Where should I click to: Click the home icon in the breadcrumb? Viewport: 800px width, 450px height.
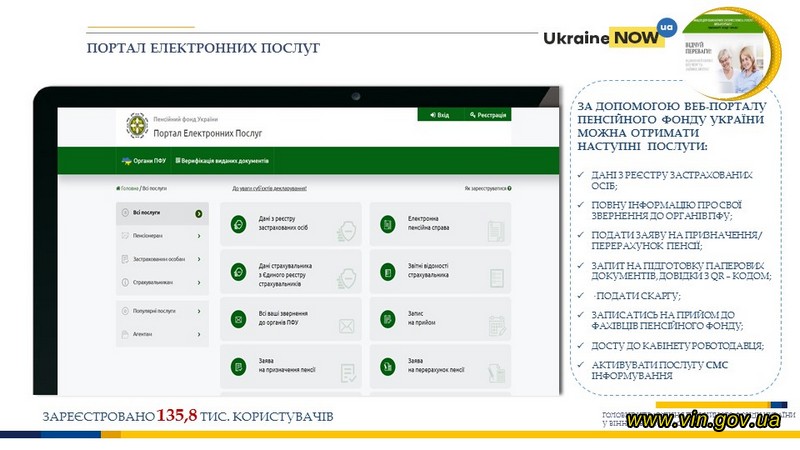point(118,188)
